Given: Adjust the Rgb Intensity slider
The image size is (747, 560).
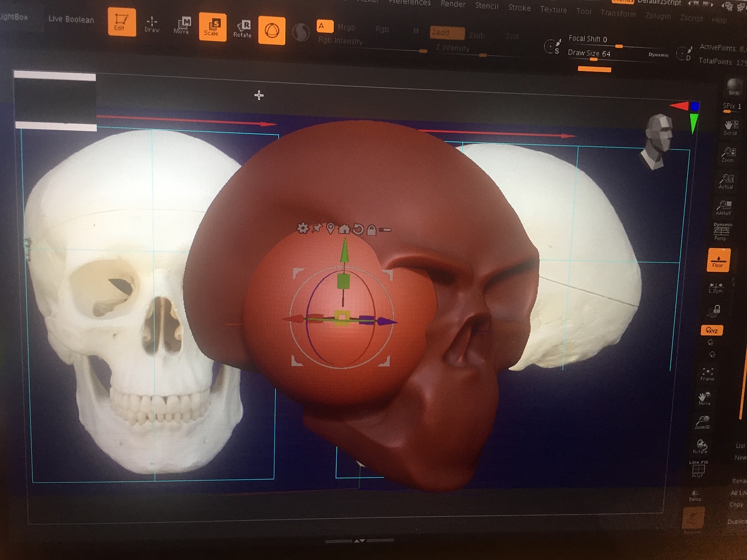Looking at the screenshot, I should point(372,45).
